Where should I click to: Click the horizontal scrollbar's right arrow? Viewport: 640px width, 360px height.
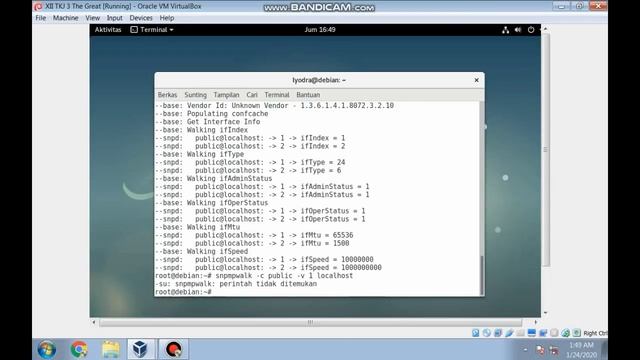(x=536, y=322)
